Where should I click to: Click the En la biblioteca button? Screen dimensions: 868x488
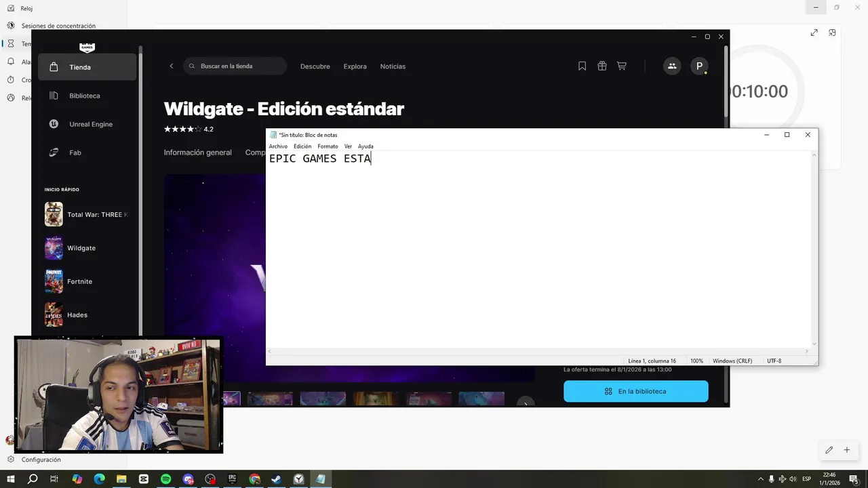(635, 391)
